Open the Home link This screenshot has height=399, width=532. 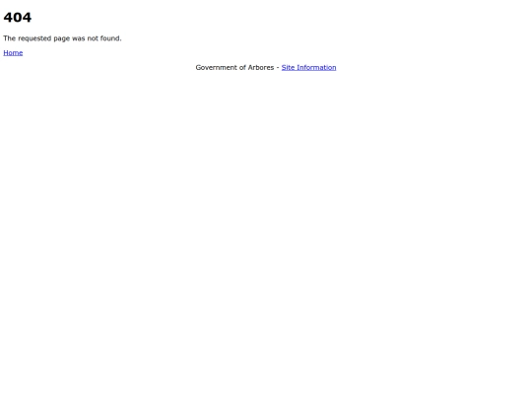pos(13,53)
